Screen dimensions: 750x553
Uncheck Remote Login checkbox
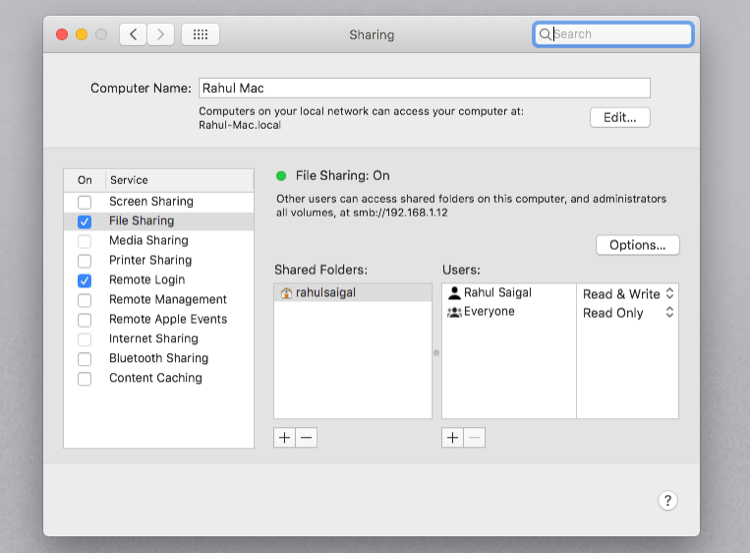coord(85,281)
